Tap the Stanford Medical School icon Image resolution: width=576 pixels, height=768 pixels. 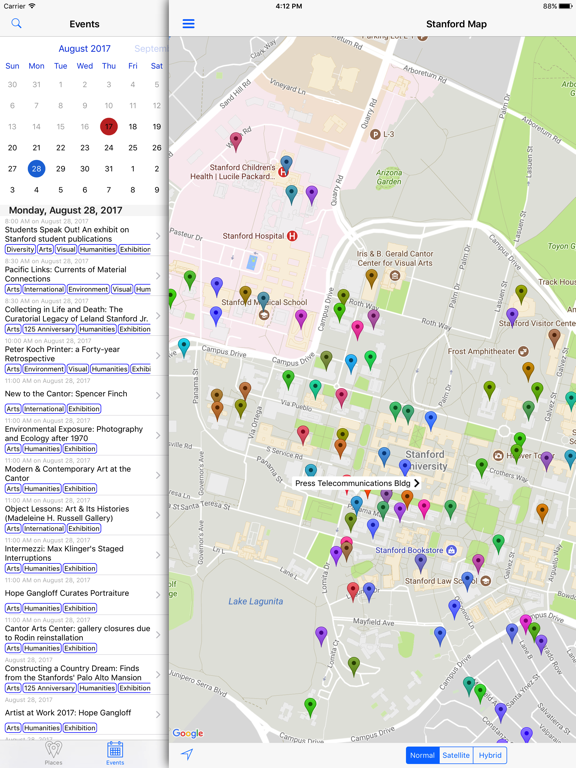(264, 314)
